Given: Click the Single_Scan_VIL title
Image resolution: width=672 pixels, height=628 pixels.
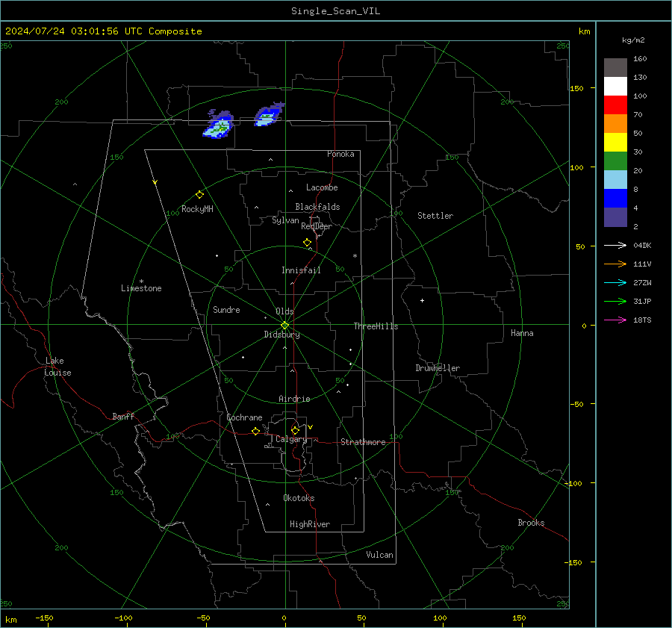Looking at the screenshot, I should (x=335, y=11).
